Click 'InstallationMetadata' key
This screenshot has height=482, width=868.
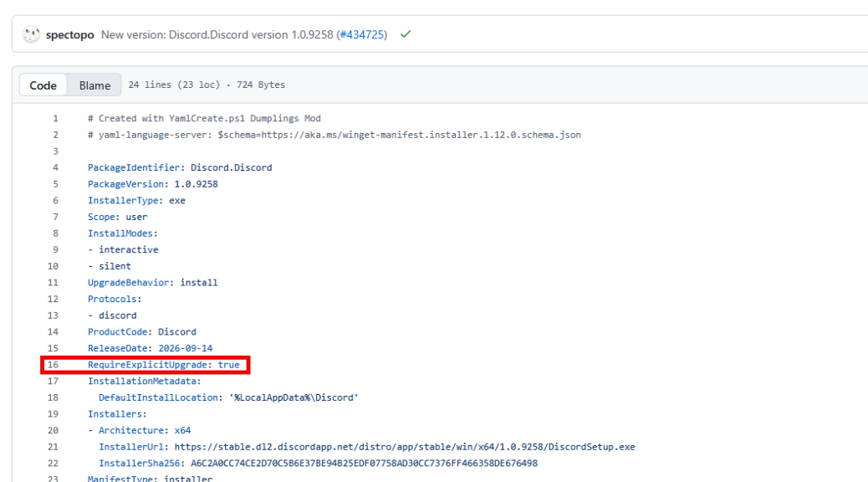pyautogui.click(x=141, y=382)
